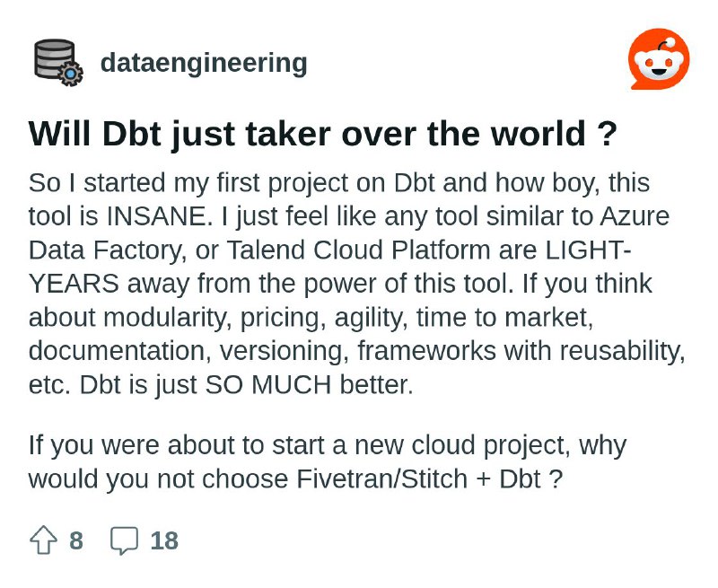Screen dimensions: 718x588
Task: Click the database icon in the subreddit avatar
Action: (x=51, y=54)
